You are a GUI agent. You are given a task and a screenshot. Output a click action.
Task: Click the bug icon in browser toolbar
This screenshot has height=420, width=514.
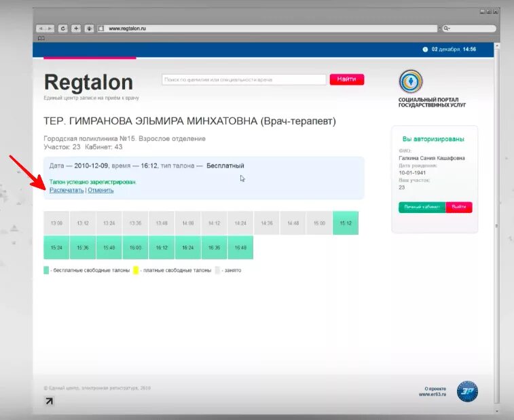click(89, 28)
